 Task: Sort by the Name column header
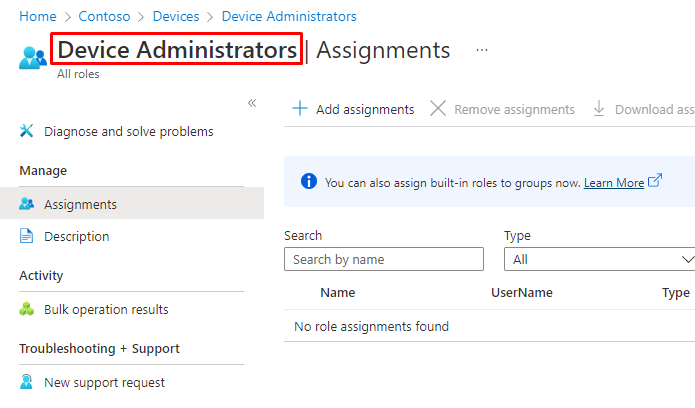point(337,293)
